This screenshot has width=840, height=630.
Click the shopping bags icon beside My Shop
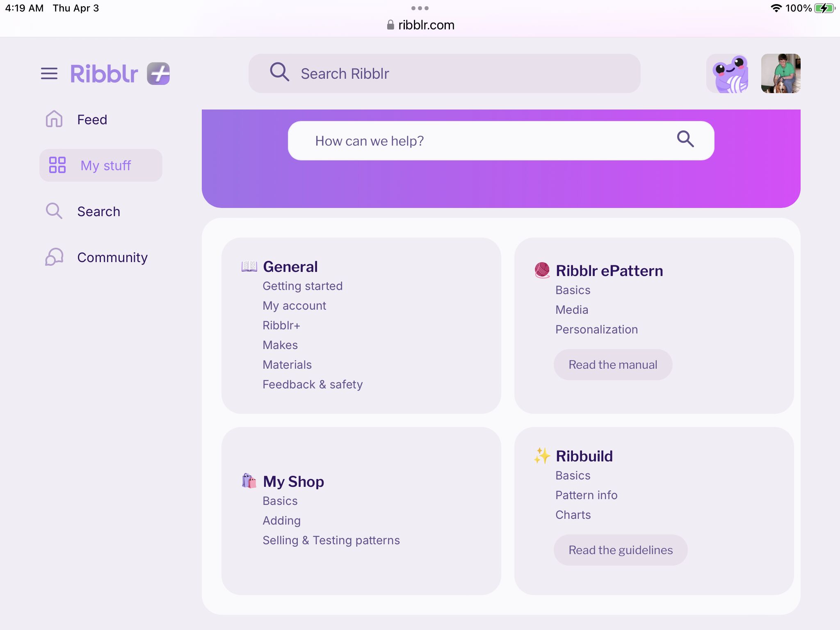point(249,481)
